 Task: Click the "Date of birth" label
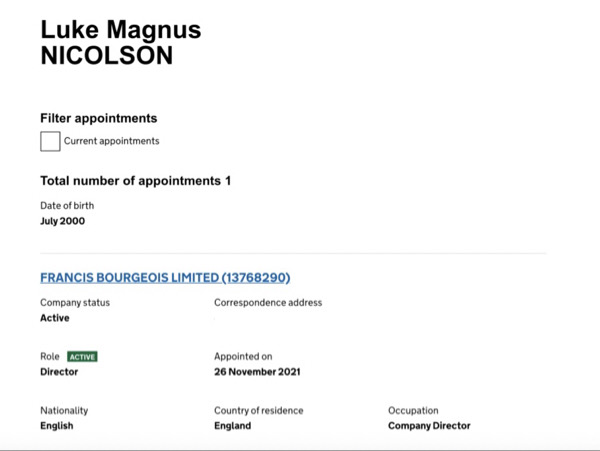[67, 205]
